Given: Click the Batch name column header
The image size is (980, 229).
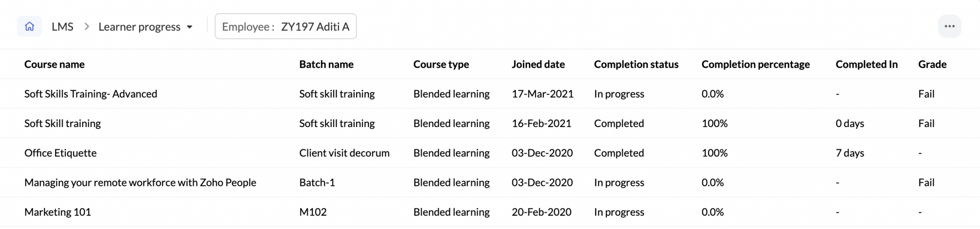Looking at the screenshot, I should pyautogui.click(x=326, y=64).
